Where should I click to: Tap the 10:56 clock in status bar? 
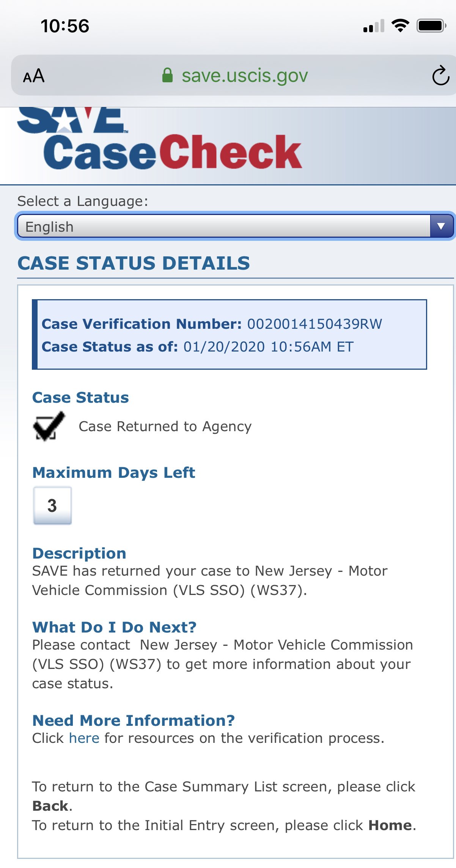[65, 26]
